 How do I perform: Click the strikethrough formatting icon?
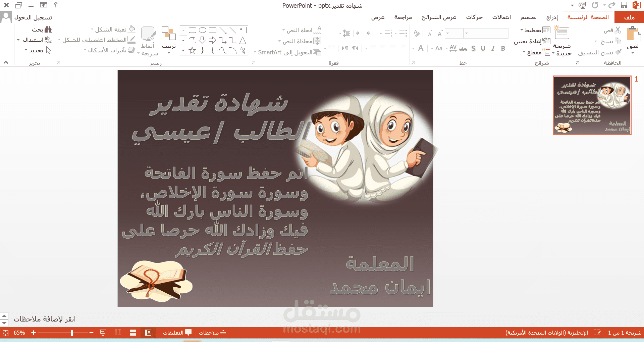pyautogui.click(x=463, y=49)
